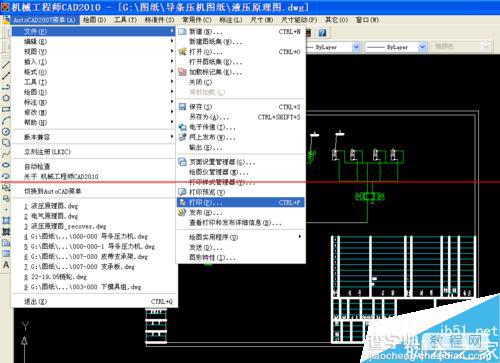Select the Construction line tool below Line

click(6, 76)
